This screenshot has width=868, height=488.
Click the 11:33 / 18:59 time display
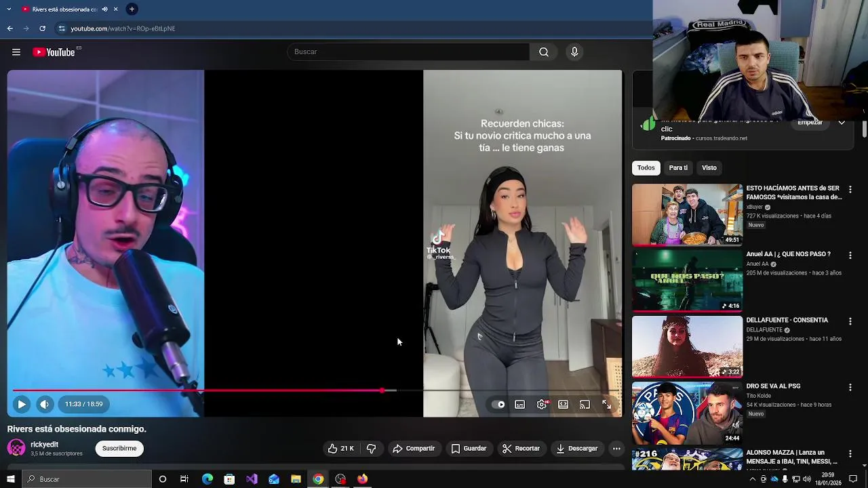coord(84,404)
